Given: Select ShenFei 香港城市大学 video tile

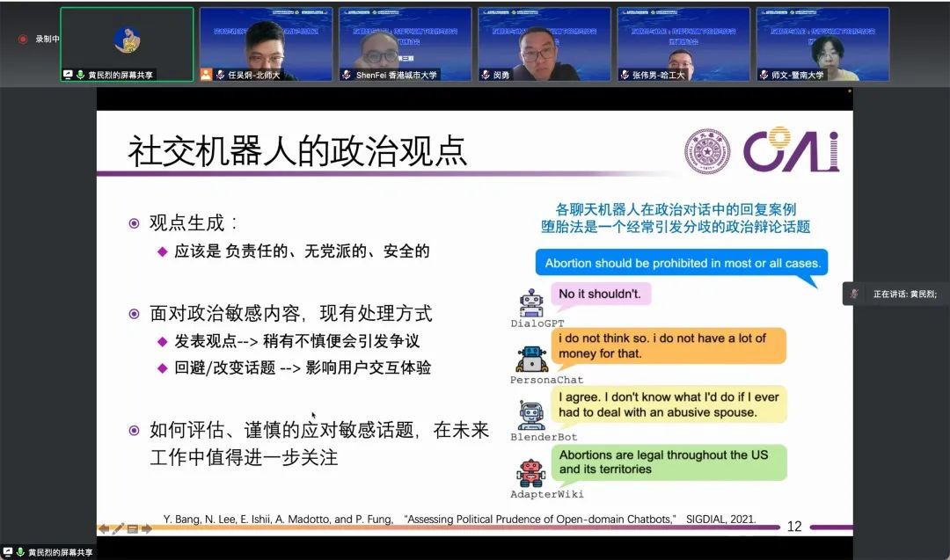Looking at the screenshot, I should coord(405,44).
